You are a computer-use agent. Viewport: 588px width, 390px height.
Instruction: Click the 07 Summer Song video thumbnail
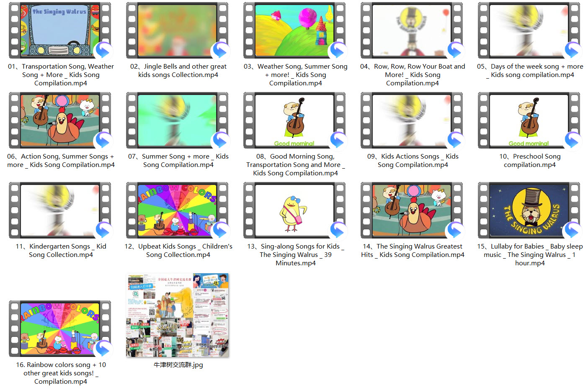177,121
